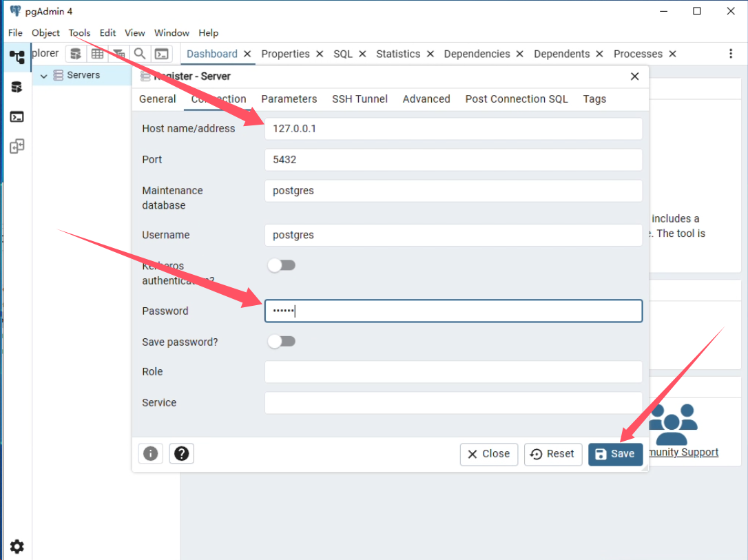Image resolution: width=748 pixels, height=560 pixels.
Task: Minimize the pgAdmin 4 window
Action: pyautogui.click(x=663, y=11)
